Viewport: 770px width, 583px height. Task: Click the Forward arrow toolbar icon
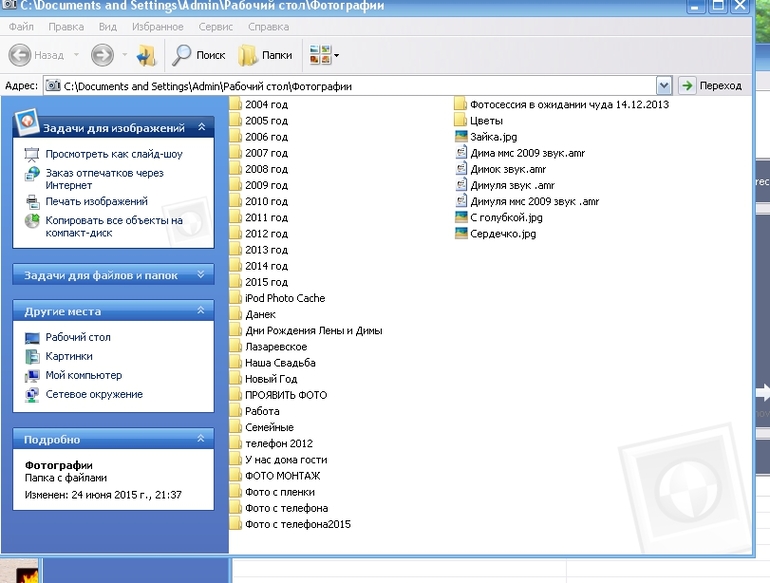click(x=102, y=55)
